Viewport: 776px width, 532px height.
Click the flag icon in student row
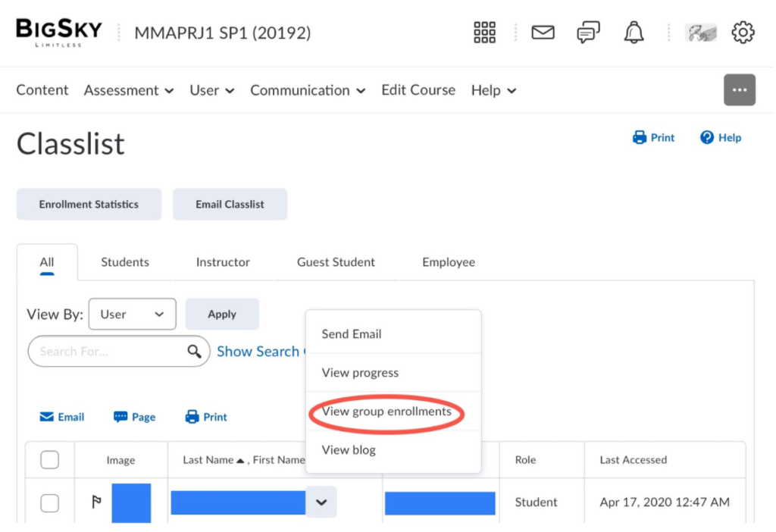point(96,502)
